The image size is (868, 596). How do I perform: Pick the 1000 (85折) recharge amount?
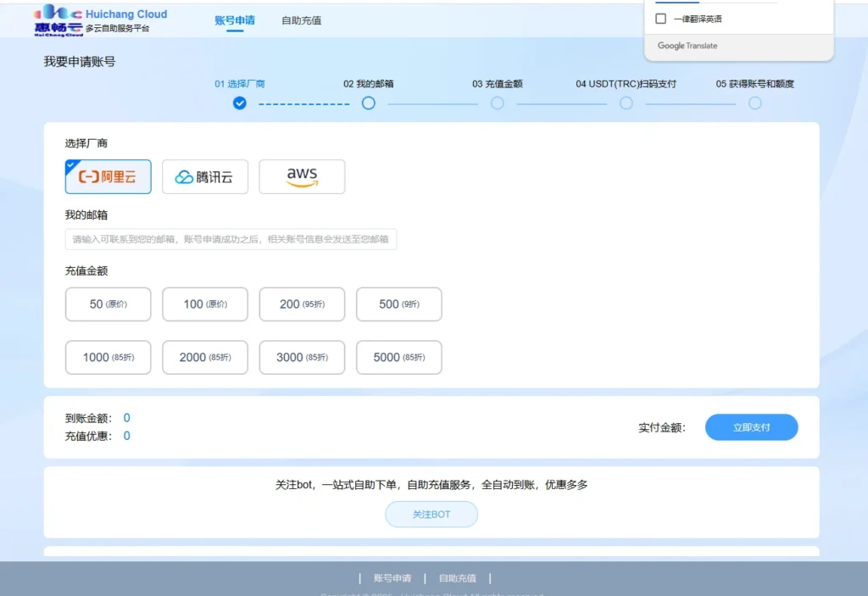click(108, 357)
